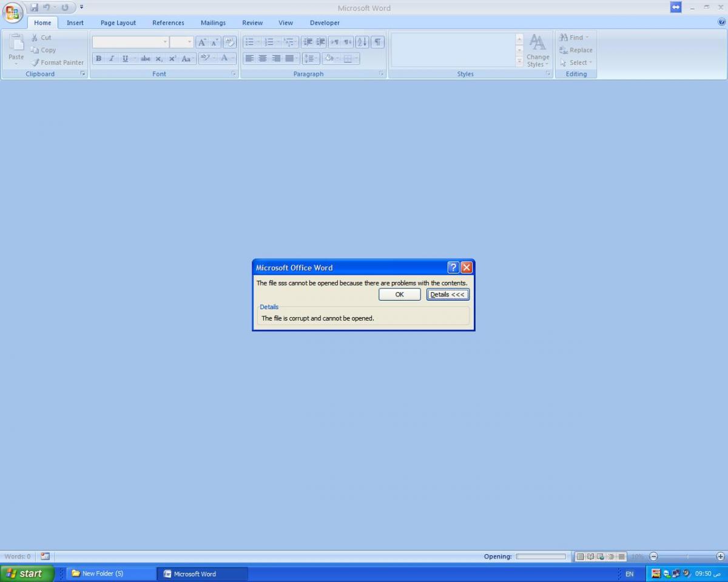Click the Start button
728x582 pixels.
pos(27,574)
